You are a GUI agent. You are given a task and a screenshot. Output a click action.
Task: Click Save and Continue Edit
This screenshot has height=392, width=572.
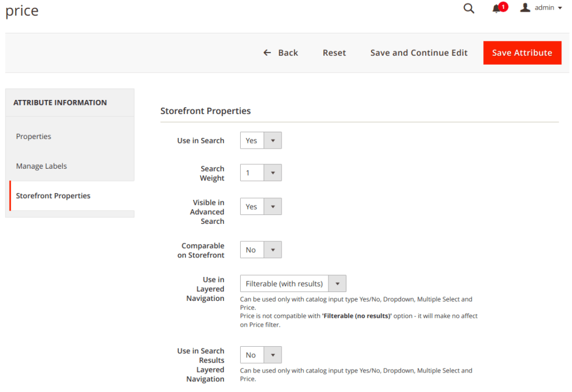pos(419,52)
